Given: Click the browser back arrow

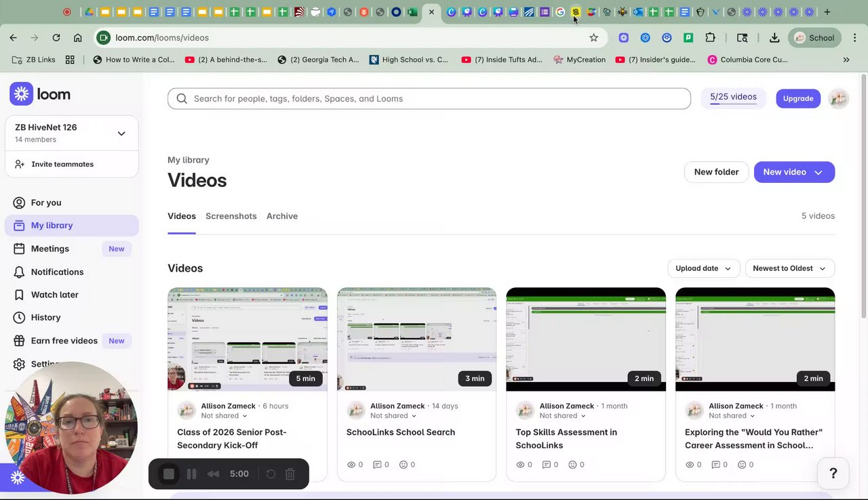Looking at the screenshot, I should [14, 38].
